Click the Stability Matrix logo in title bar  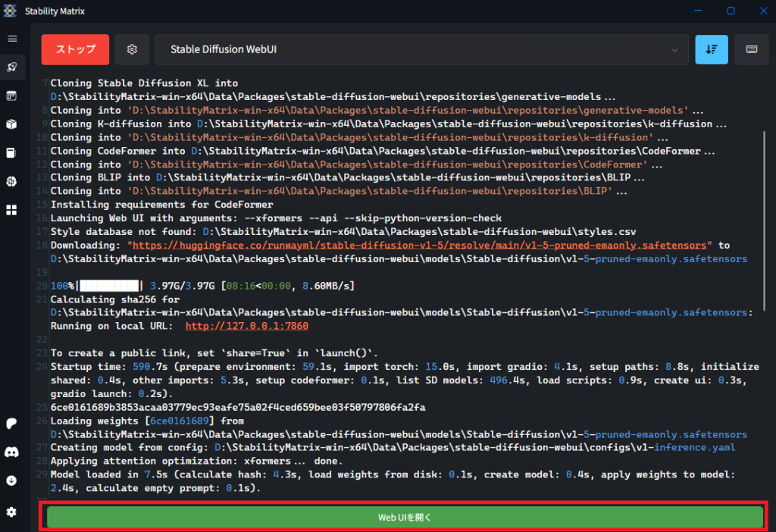pyautogui.click(x=10, y=11)
